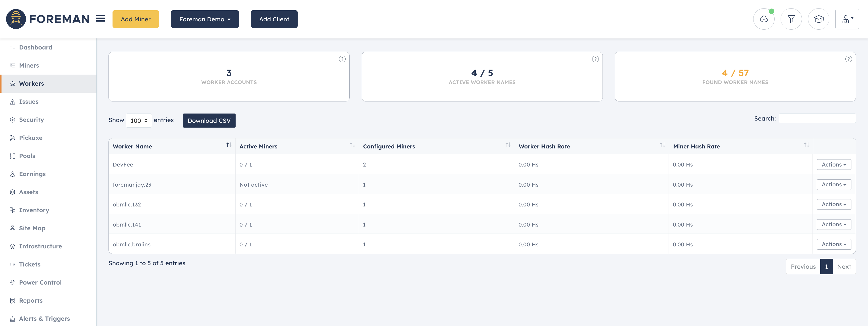Click the obmllc.141 worker name cell
Viewport: 868px width, 326px height.
tap(172, 225)
